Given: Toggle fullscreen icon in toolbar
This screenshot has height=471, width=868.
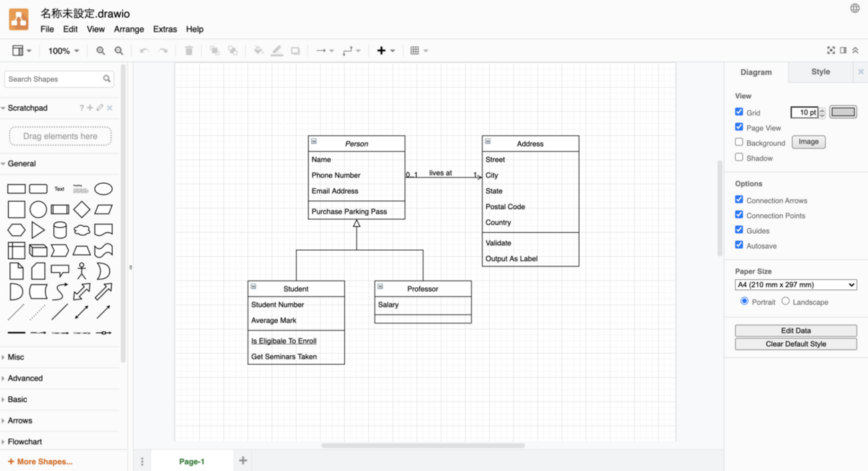Looking at the screenshot, I should (x=831, y=51).
